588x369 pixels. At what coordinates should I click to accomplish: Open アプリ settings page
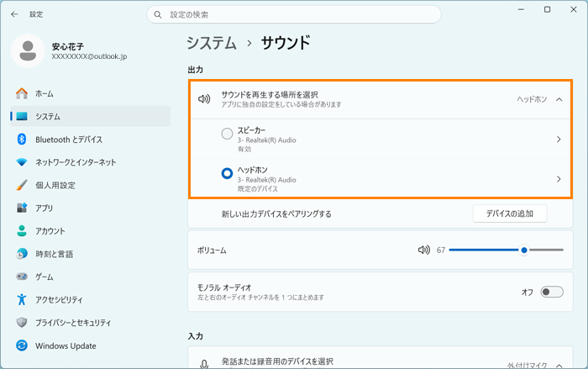click(90, 208)
